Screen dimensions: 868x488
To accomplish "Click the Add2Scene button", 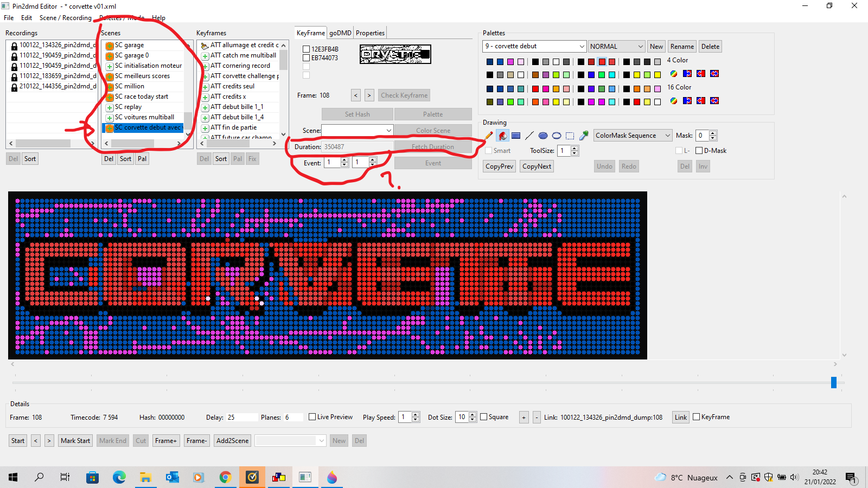I will click(x=232, y=441).
